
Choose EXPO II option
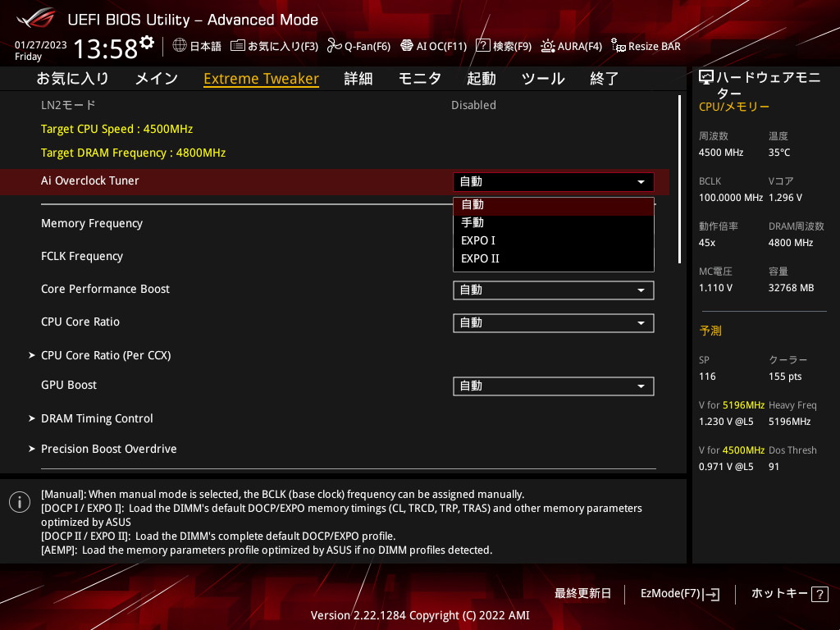[554, 258]
